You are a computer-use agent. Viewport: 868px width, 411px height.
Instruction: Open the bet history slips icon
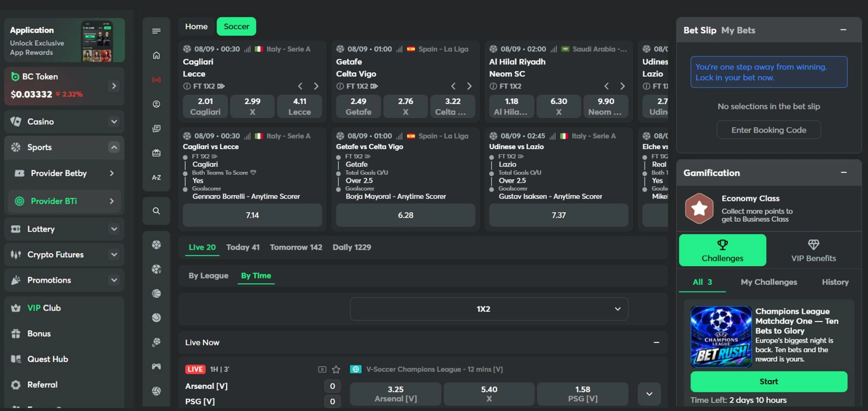pyautogui.click(x=156, y=129)
